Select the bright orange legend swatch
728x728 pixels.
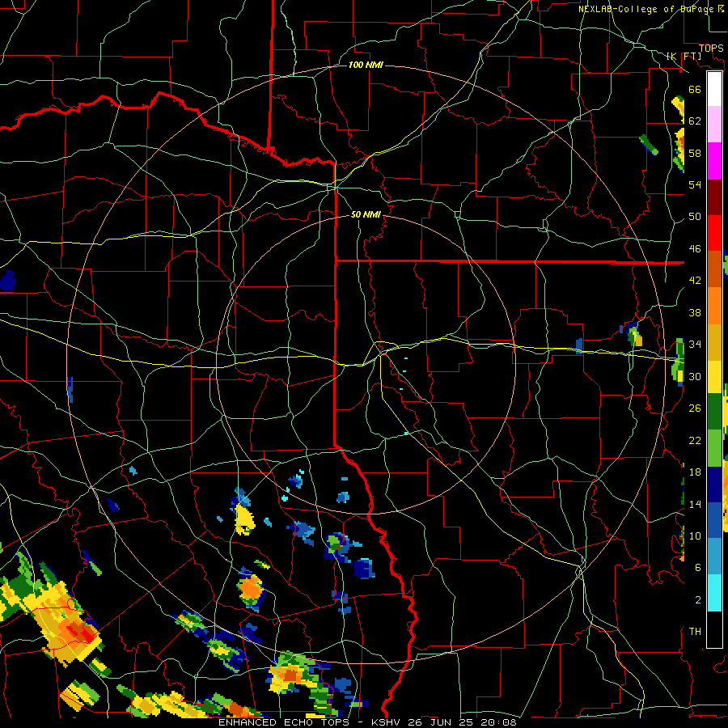pos(714,305)
